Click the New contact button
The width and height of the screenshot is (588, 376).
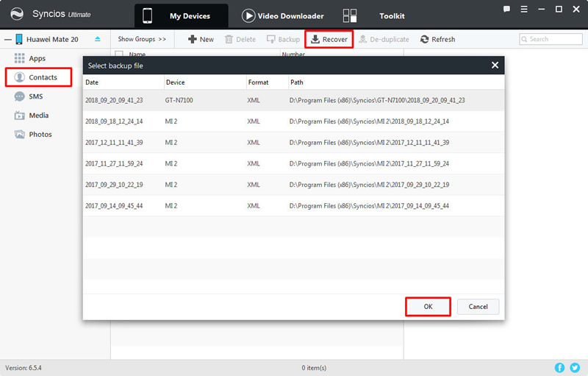click(201, 40)
